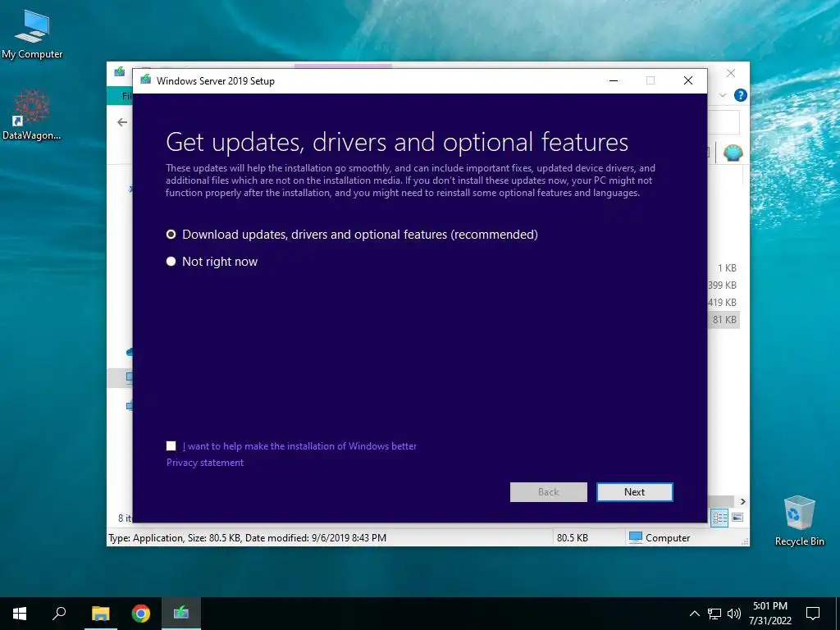
Task: Select the Recycle Bin icon
Action: [799, 521]
